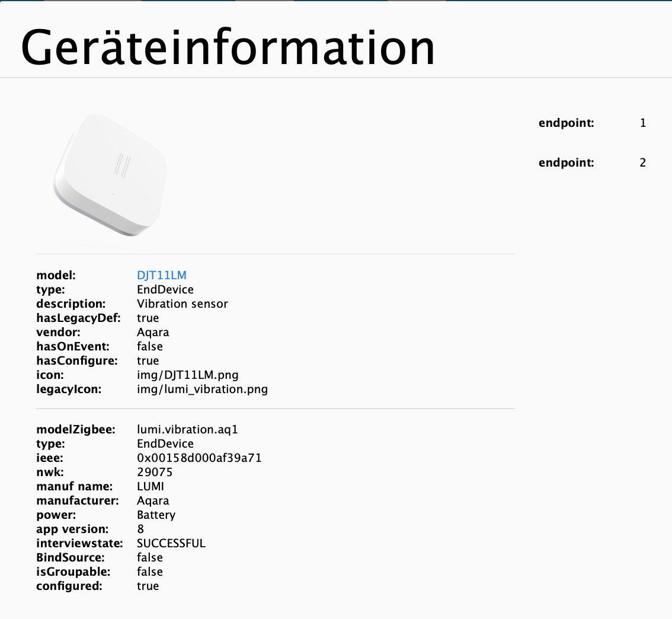672x619 pixels.
Task: Select the description value 'Vibration sensor'
Action: coord(182,304)
